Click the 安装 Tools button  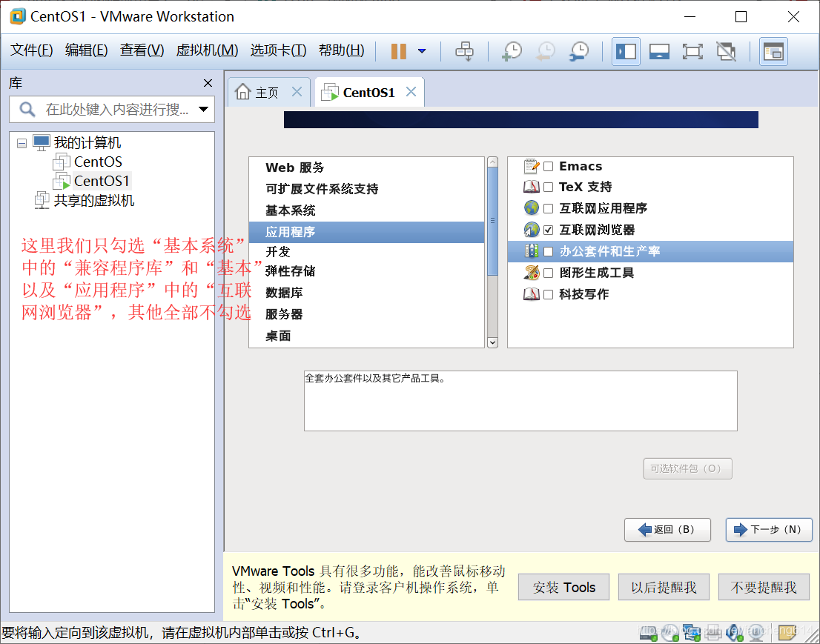point(563,587)
